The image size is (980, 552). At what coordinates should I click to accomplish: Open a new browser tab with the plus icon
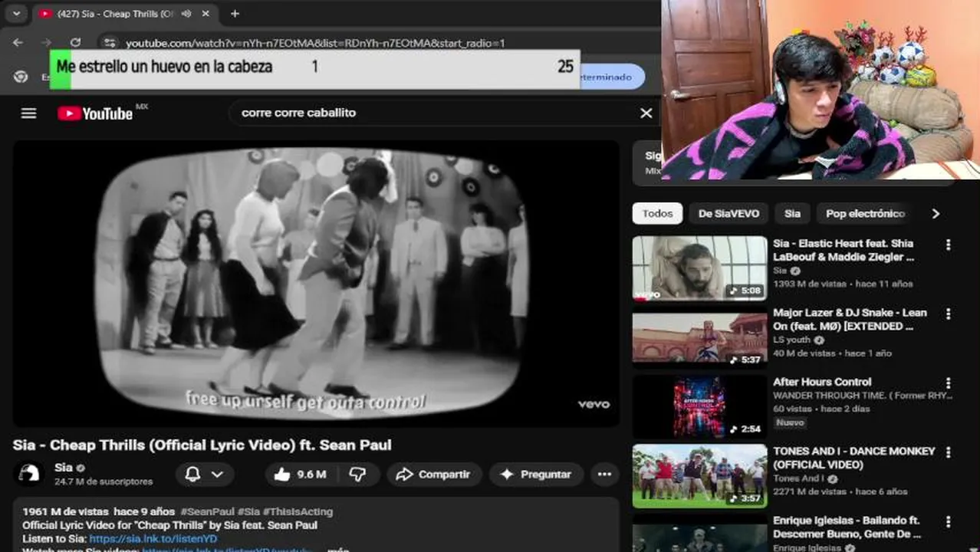[235, 13]
